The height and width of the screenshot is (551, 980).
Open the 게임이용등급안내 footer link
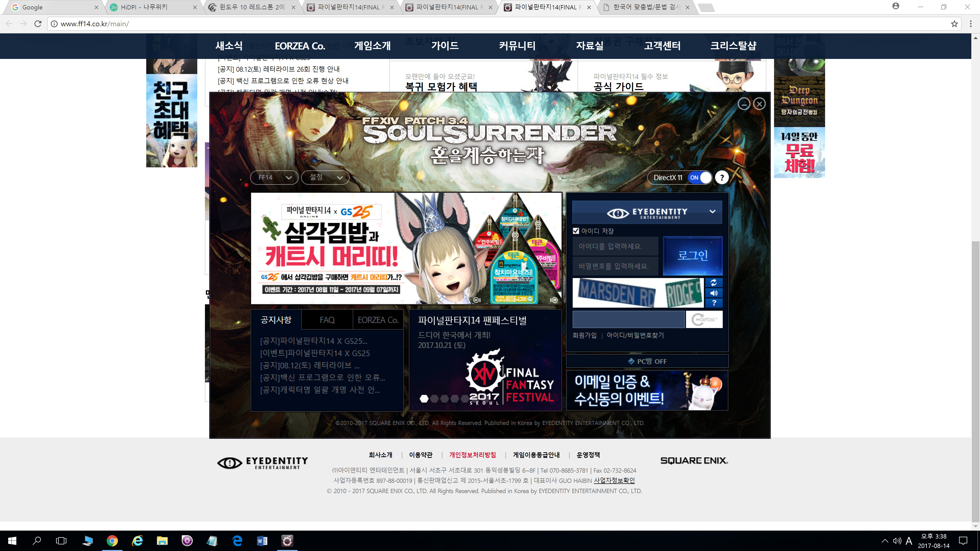tap(536, 455)
